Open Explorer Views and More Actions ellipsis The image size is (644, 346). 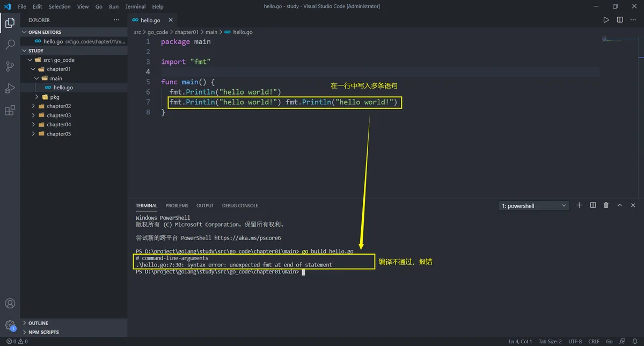pos(116,20)
